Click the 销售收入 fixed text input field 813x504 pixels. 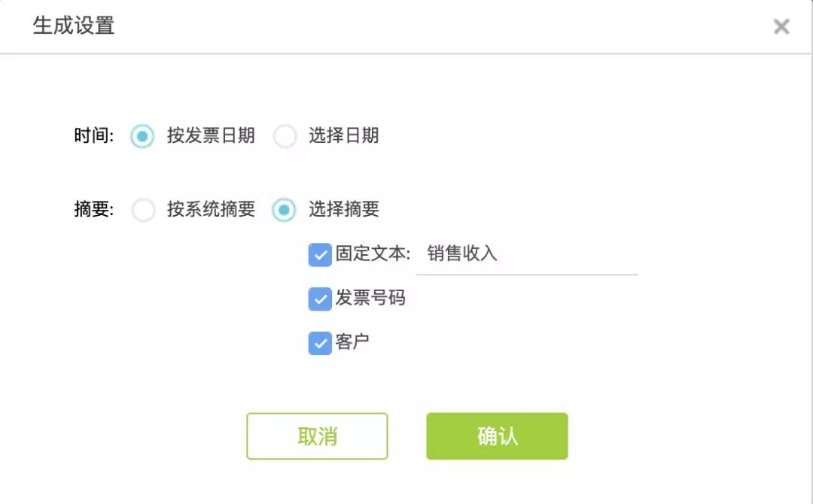(x=527, y=255)
